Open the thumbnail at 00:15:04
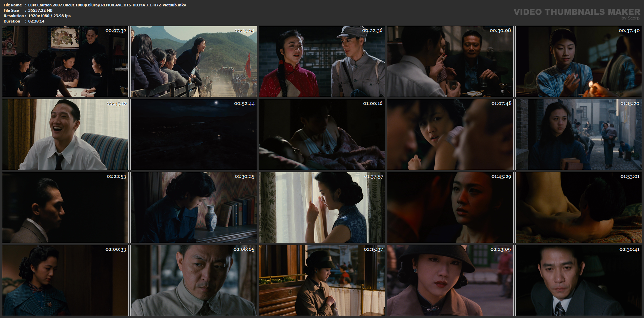Image resolution: width=644 pixels, height=318 pixels. 194,62
